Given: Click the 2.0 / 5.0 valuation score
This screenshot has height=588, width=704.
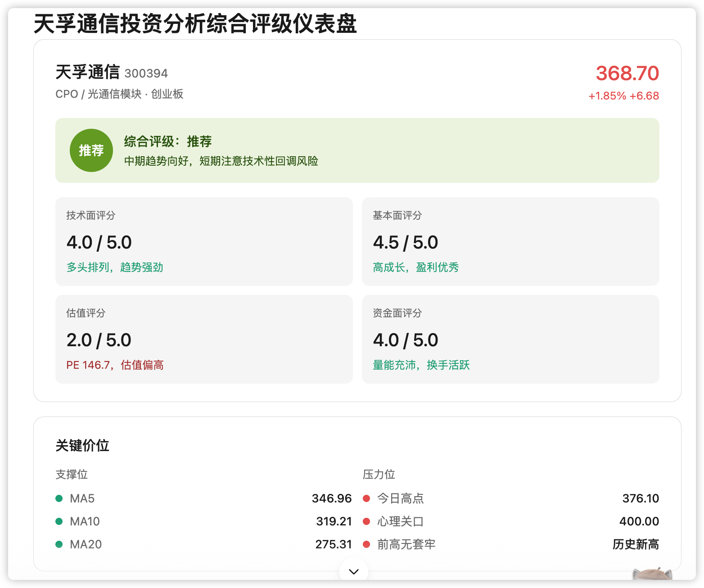Looking at the screenshot, I should coord(99,340).
